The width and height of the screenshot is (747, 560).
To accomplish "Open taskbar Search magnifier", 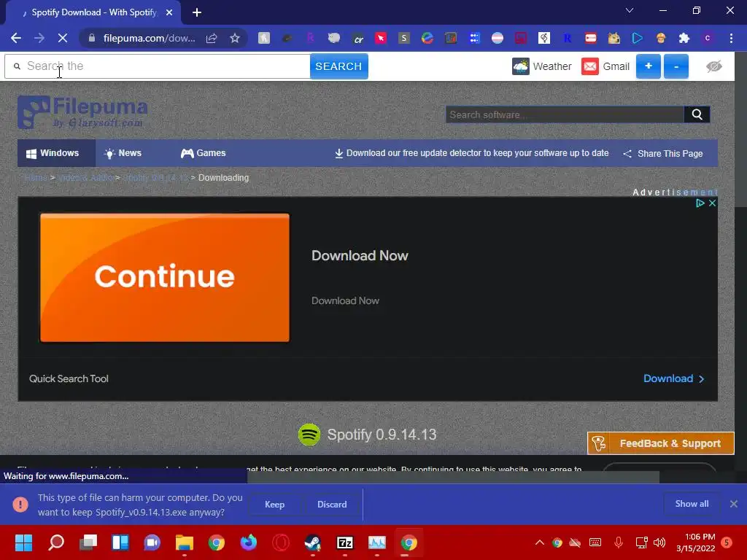I will pyautogui.click(x=56, y=542).
